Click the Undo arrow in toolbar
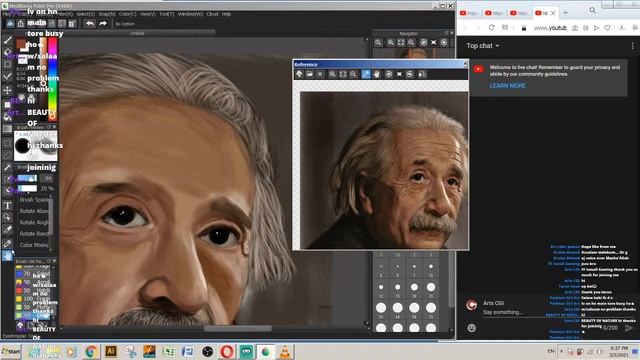 [89, 24]
